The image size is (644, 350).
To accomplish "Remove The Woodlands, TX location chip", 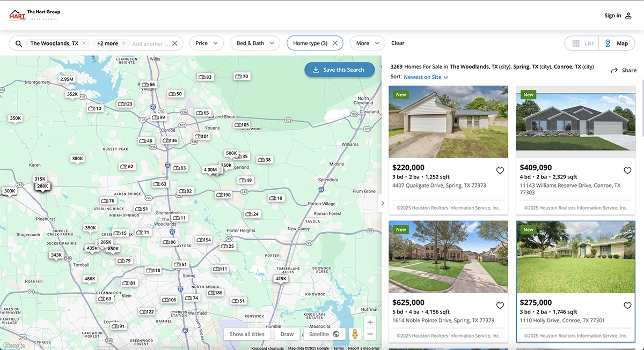I will tap(84, 43).
